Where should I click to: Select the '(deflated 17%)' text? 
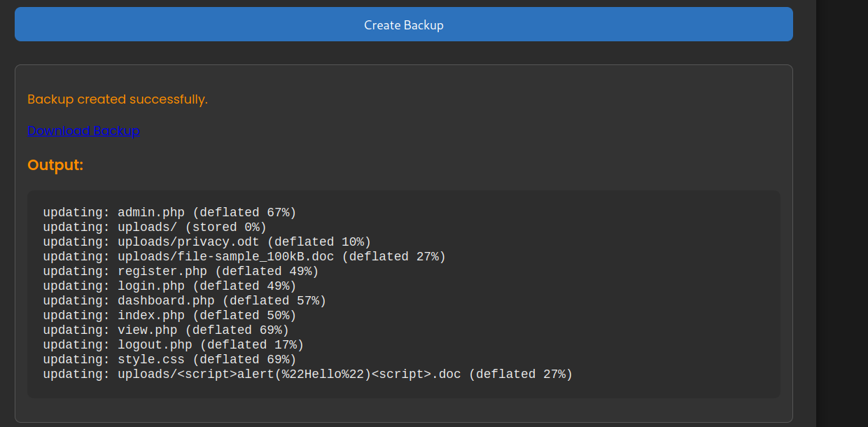252,344
